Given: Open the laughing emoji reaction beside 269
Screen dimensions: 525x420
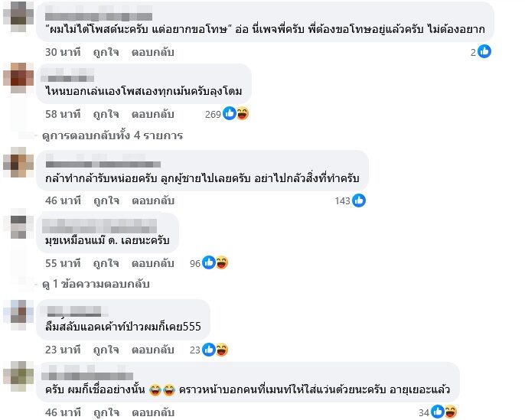Looking at the screenshot, I should tap(243, 114).
